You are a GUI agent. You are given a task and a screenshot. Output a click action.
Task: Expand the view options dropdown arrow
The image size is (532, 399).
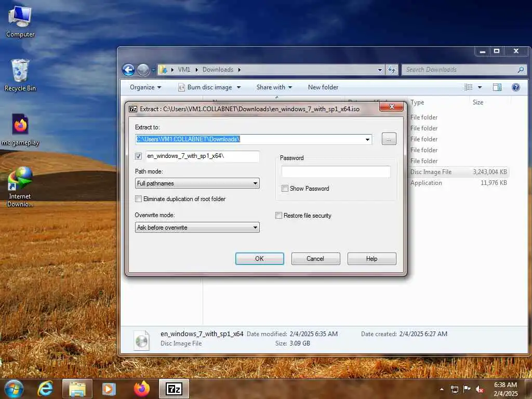coord(480,87)
